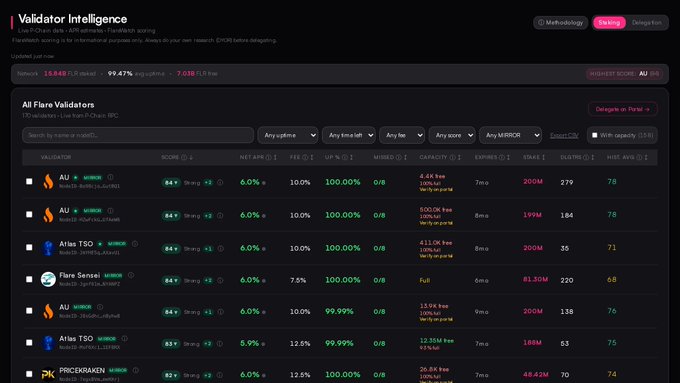Click the DLGTRS column info icon
This screenshot has height=383, width=680.
[x=586, y=157]
